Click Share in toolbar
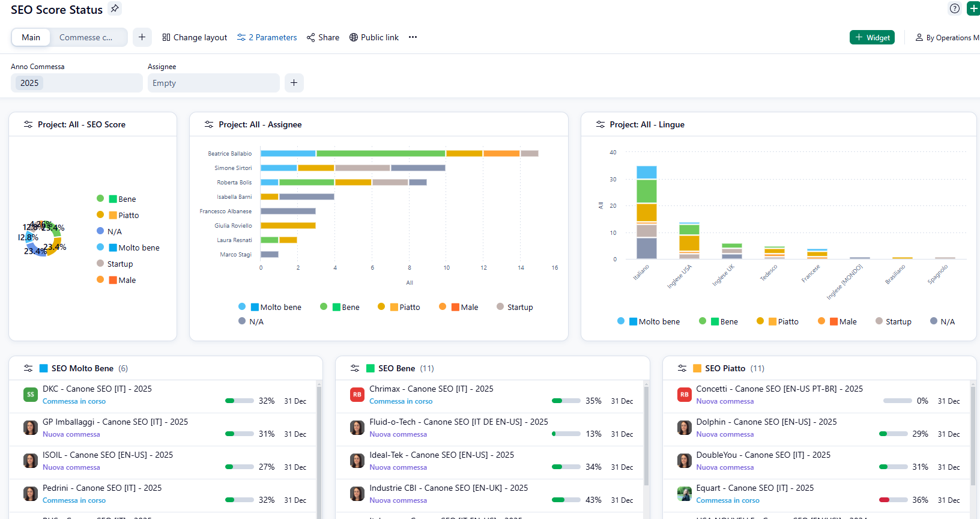Viewport: 980px width, 519px height. (x=323, y=37)
